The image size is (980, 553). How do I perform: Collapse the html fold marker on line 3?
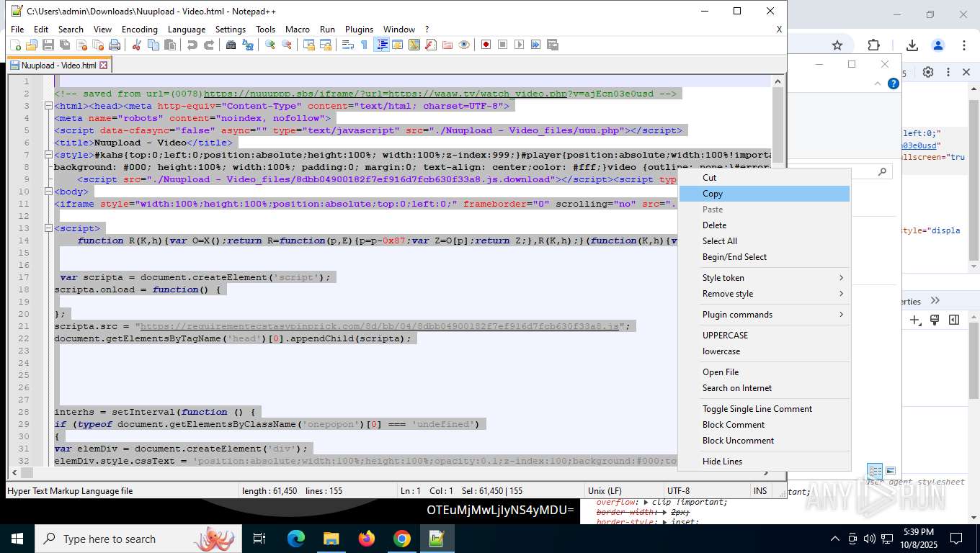pos(48,106)
